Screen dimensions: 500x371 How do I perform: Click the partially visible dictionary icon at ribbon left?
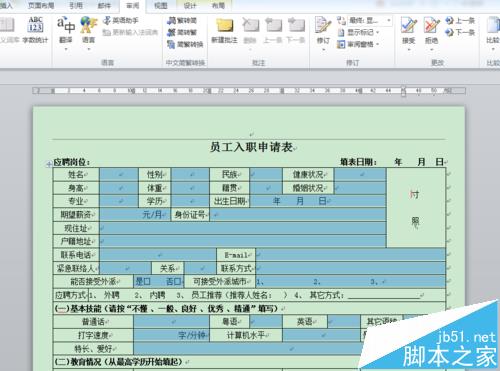point(7,25)
